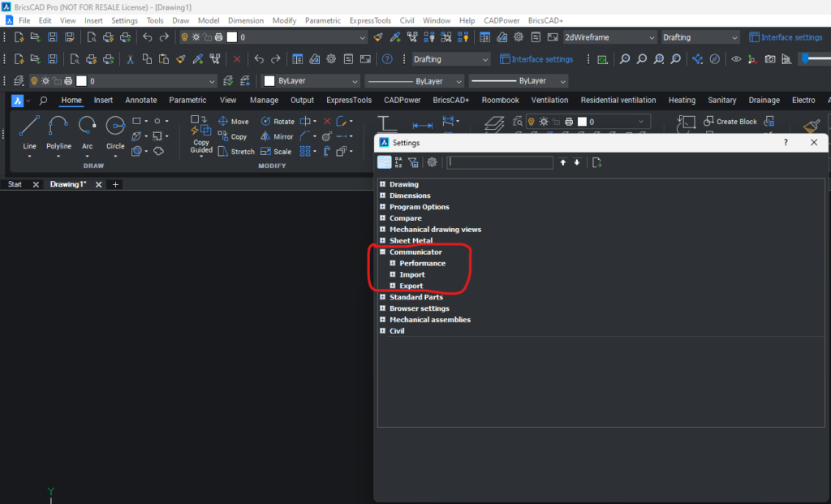This screenshot has height=504, width=831.
Task: Activate the Copy Guided tool
Action: tap(201, 135)
